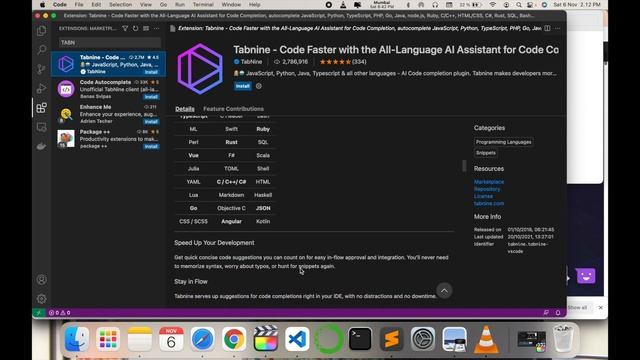Open feedback icon in status bar

[x=546, y=313]
